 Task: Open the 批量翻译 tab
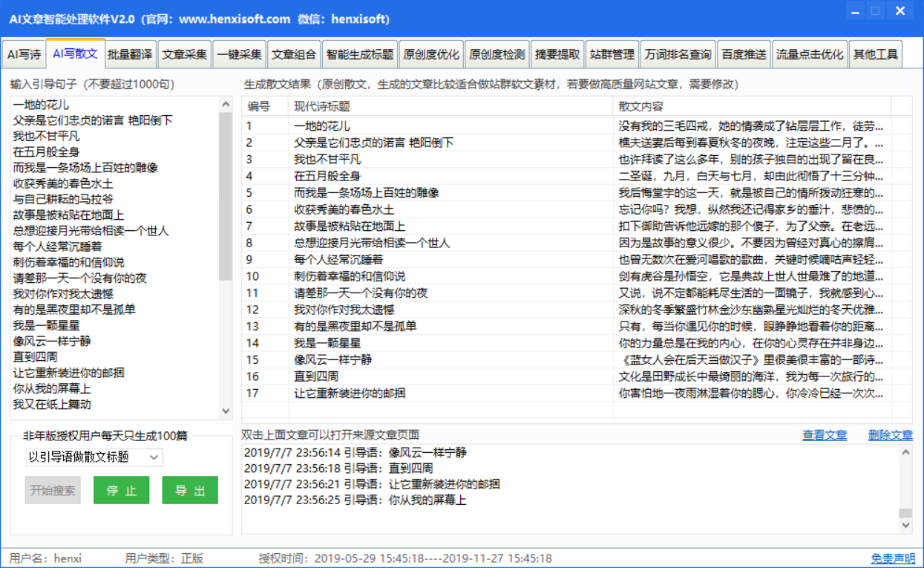pyautogui.click(x=130, y=55)
